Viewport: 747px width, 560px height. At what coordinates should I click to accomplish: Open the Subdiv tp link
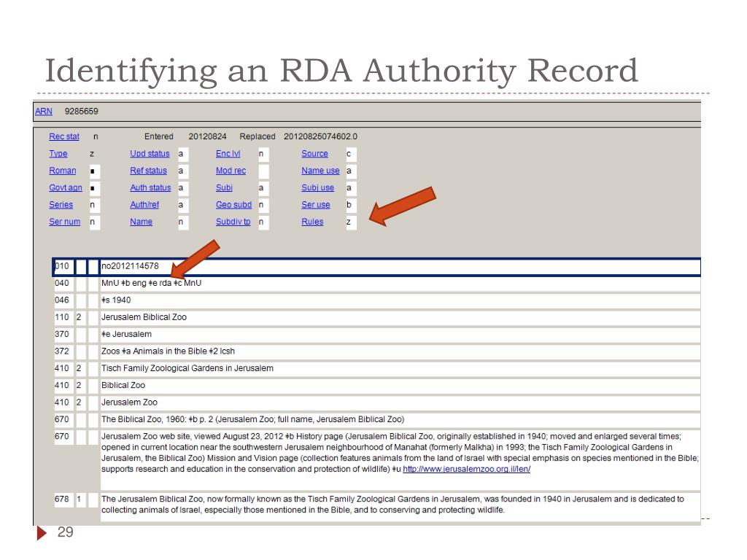(233, 222)
